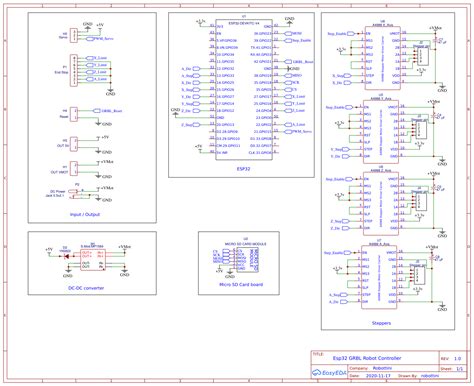Select the ESP32 DEVKITC V4 chip body
Screen dimensions: 474x386
244,89
